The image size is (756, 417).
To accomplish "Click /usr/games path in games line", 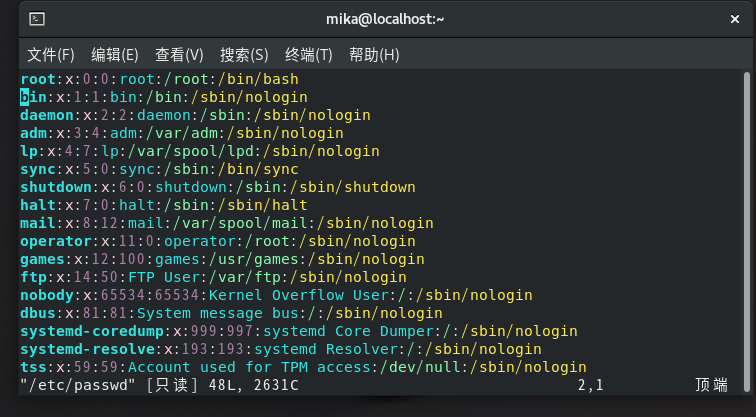I will [254, 259].
